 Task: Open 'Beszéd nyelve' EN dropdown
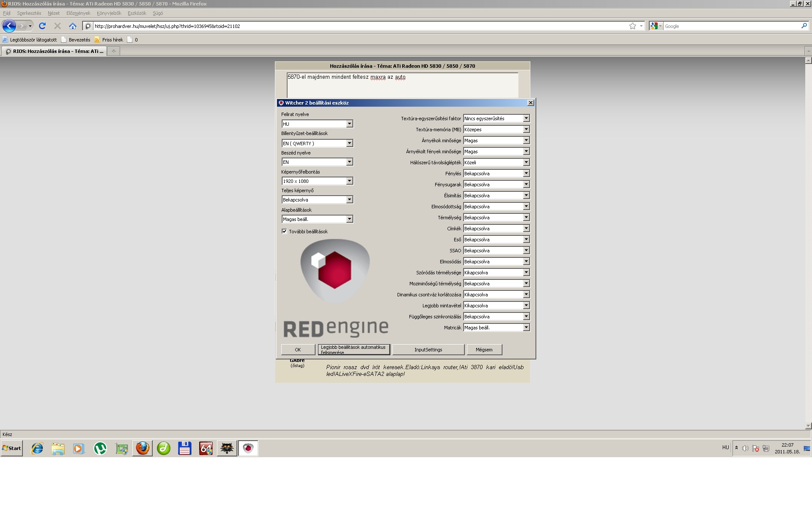point(317,162)
